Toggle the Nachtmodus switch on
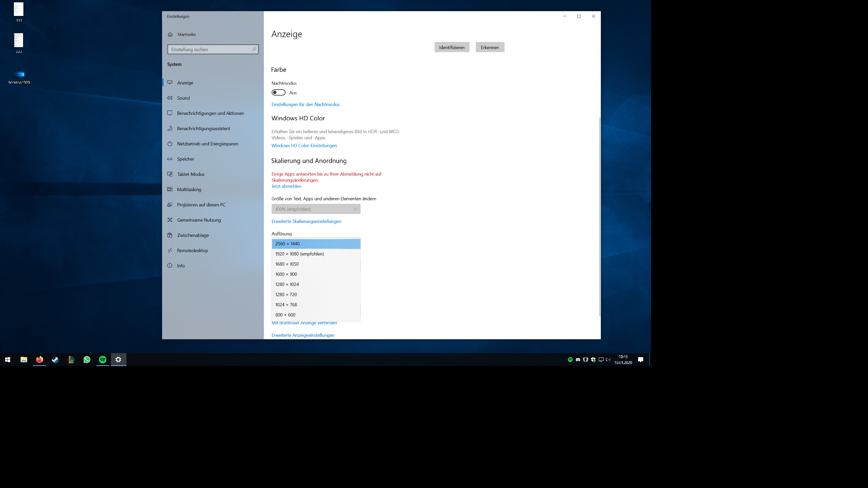 tap(278, 93)
